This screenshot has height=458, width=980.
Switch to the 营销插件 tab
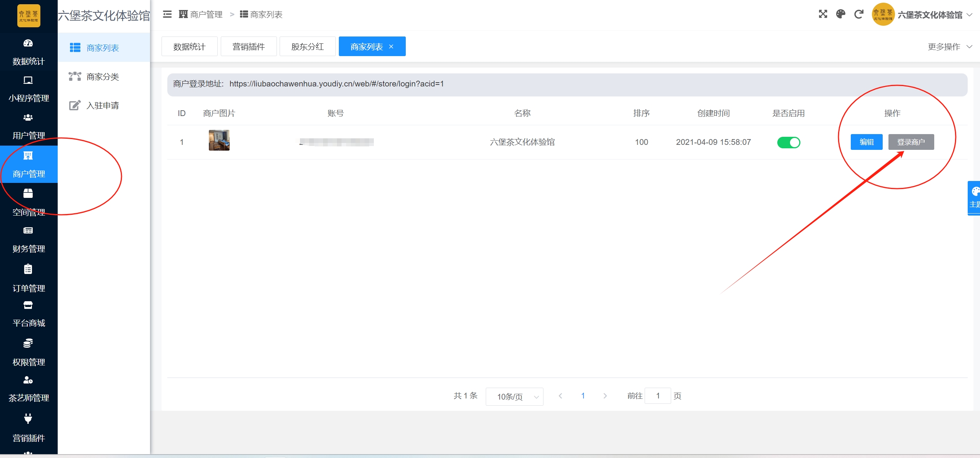click(248, 47)
